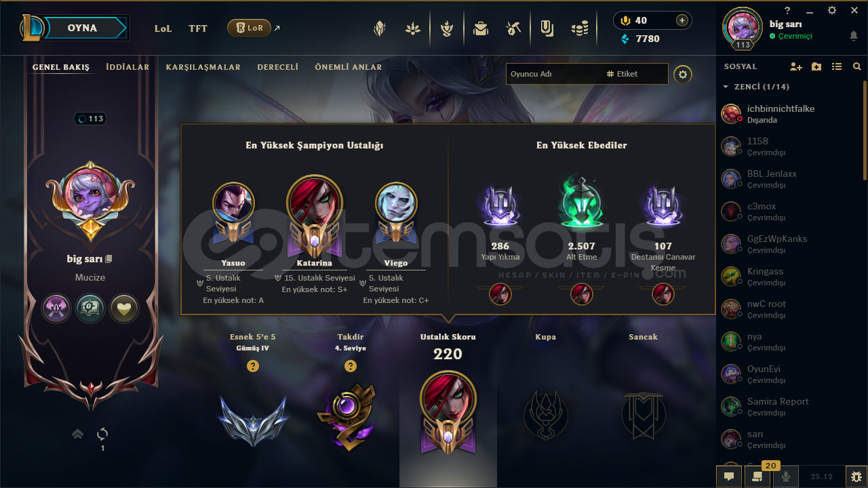
Task: Click the bug report icon
Action: (856, 476)
